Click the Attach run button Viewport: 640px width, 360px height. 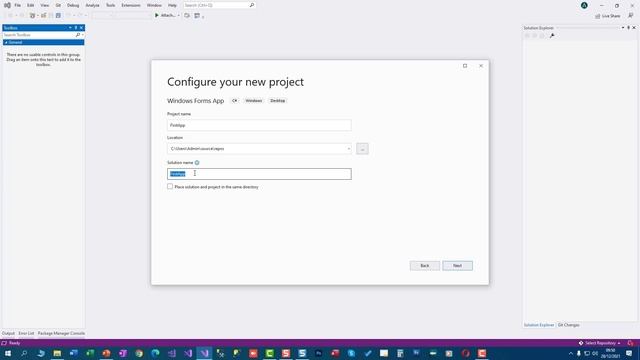164,16
